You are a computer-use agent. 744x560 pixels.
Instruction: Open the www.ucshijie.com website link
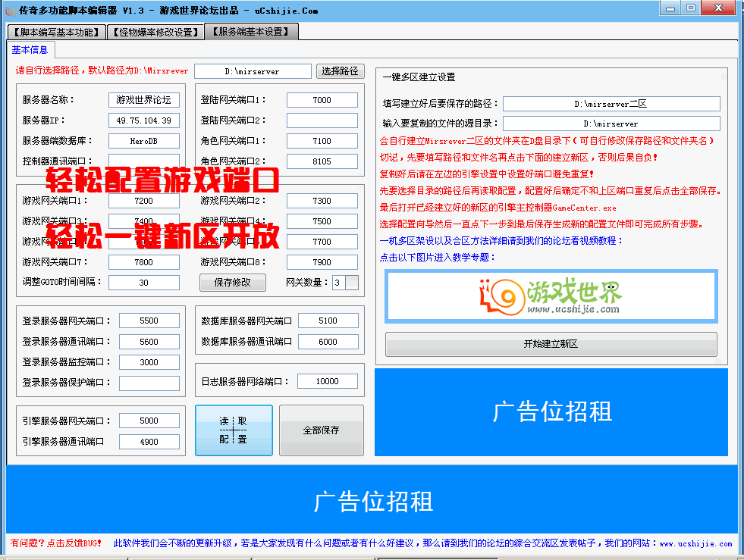pos(695,544)
